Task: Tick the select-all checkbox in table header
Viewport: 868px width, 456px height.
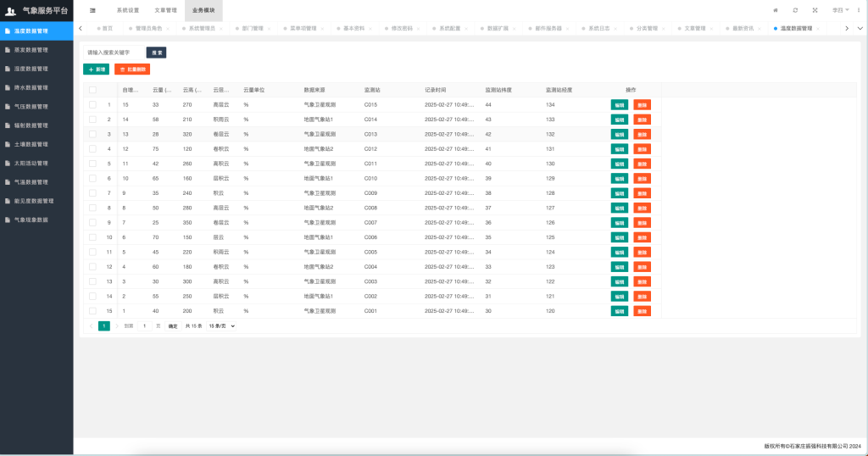Action: 92,90
